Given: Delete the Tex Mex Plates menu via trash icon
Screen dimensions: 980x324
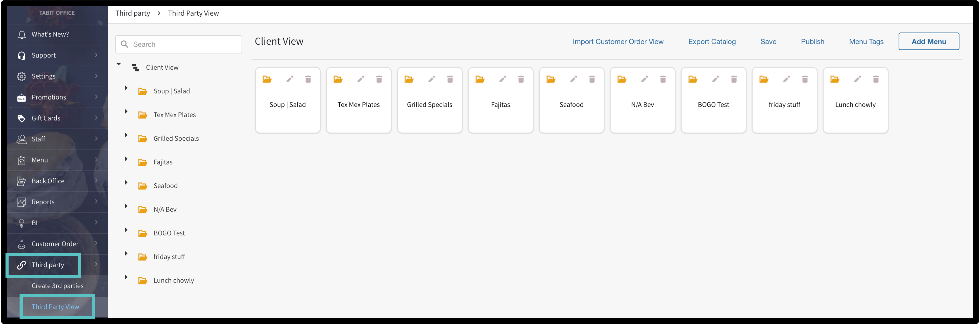Looking at the screenshot, I should point(379,79).
